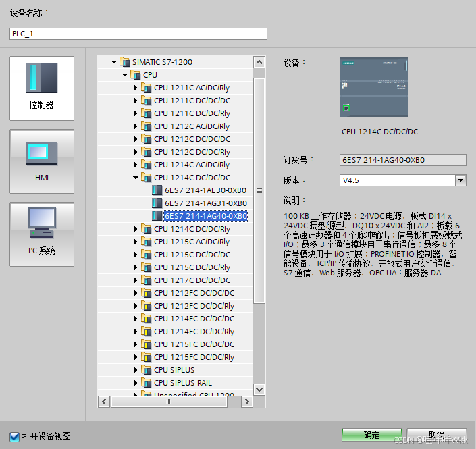476x449 pixels.
Task: Click the CPU 1215C DC/DC/Rly folder icon
Action: tap(147, 267)
